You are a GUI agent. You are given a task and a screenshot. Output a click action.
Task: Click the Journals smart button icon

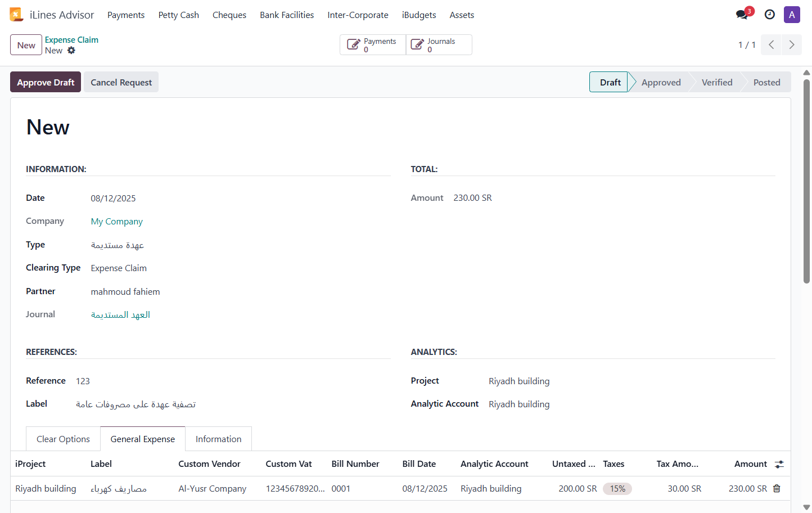coord(417,45)
